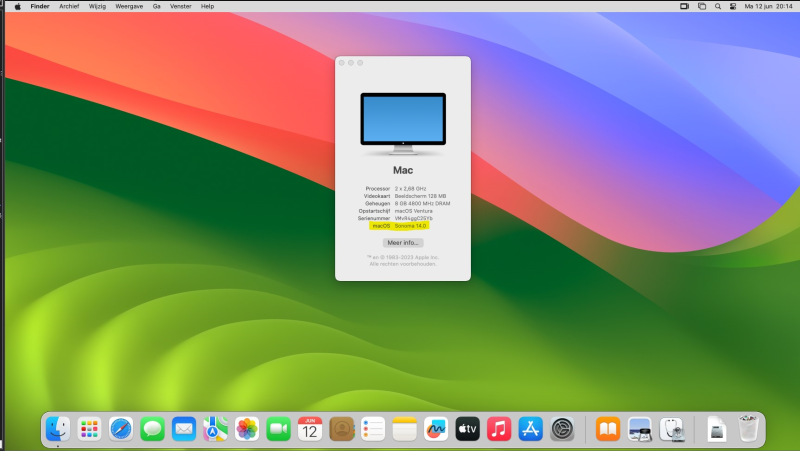Open the App Store from the Dock
800x451 pixels.
click(x=531, y=429)
